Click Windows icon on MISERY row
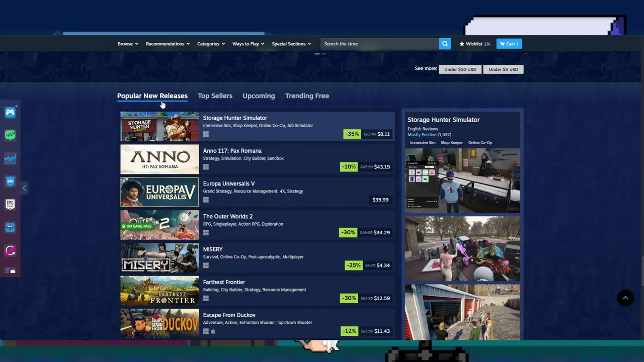This screenshot has width=644, height=362. (x=206, y=265)
